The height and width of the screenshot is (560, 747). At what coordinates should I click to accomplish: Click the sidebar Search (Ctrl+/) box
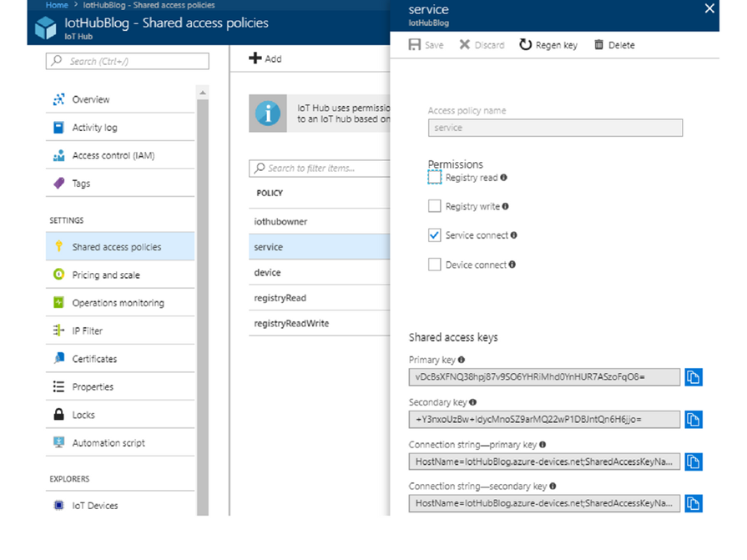pos(127,61)
